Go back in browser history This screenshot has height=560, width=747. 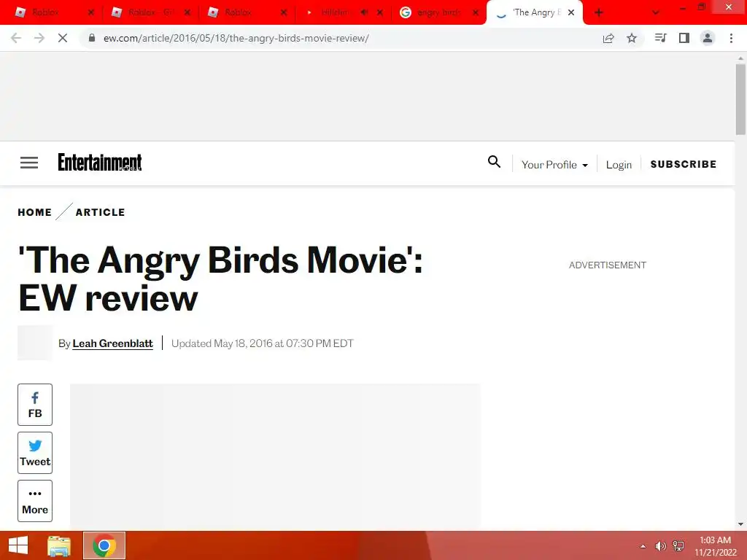click(x=16, y=38)
